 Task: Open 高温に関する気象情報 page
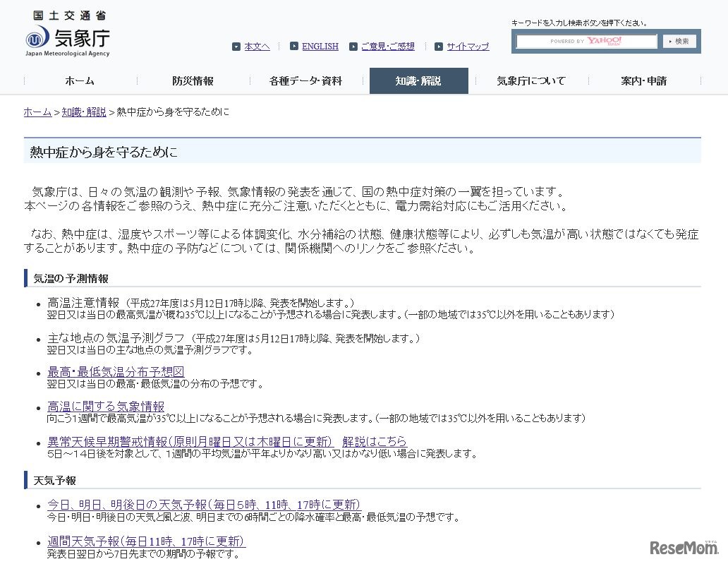click(x=104, y=407)
